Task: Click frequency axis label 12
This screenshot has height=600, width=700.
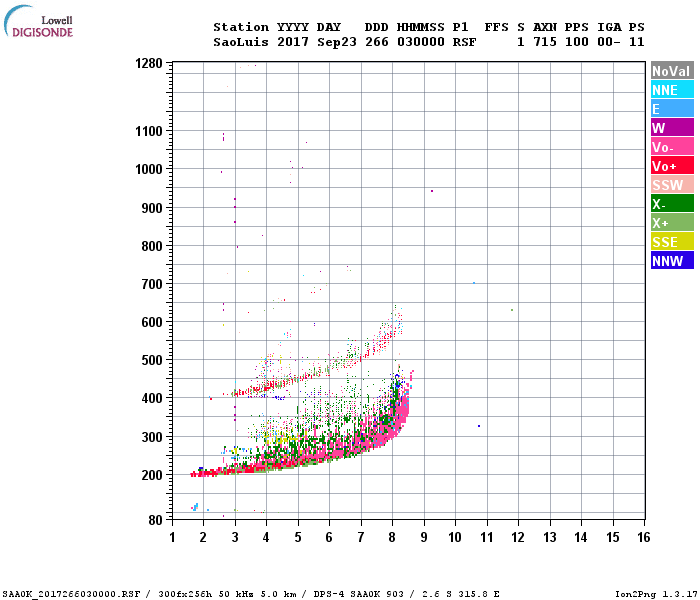Action: (x=518, y=537)
